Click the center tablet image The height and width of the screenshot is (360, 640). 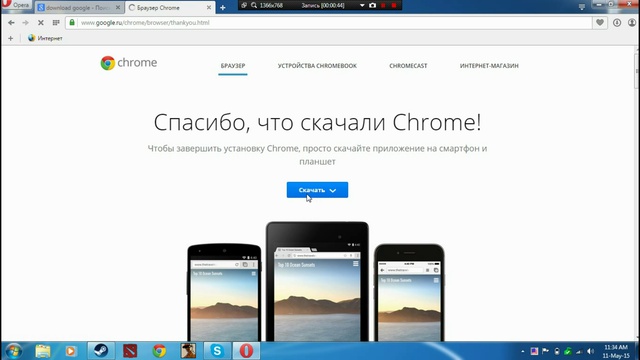point(317,282)
